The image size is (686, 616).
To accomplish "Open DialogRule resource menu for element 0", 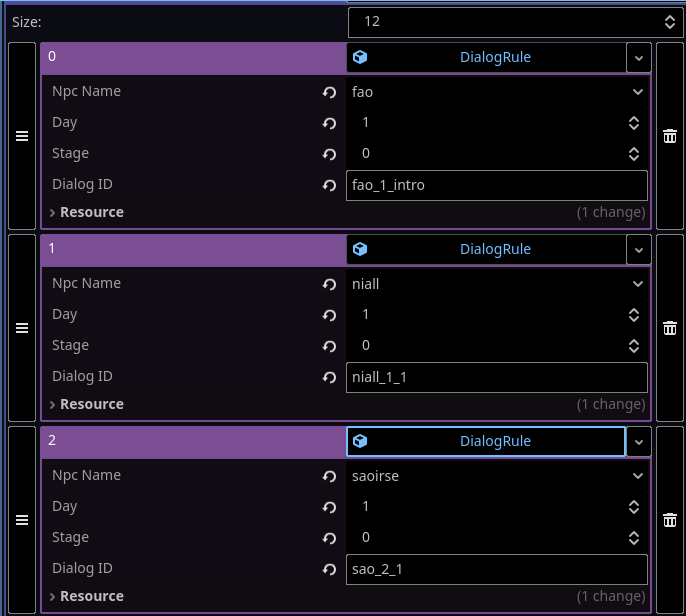I will (x=639, y=58).
